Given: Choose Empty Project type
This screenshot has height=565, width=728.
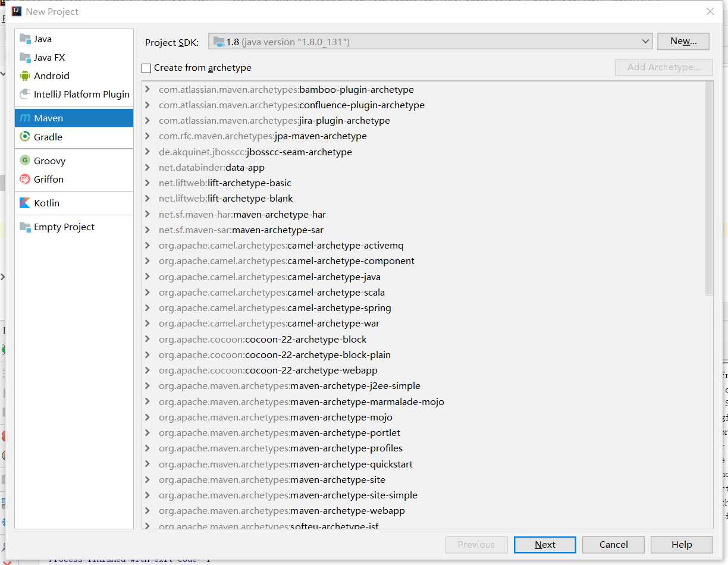Looking at the screenshot, I should 74,227.
